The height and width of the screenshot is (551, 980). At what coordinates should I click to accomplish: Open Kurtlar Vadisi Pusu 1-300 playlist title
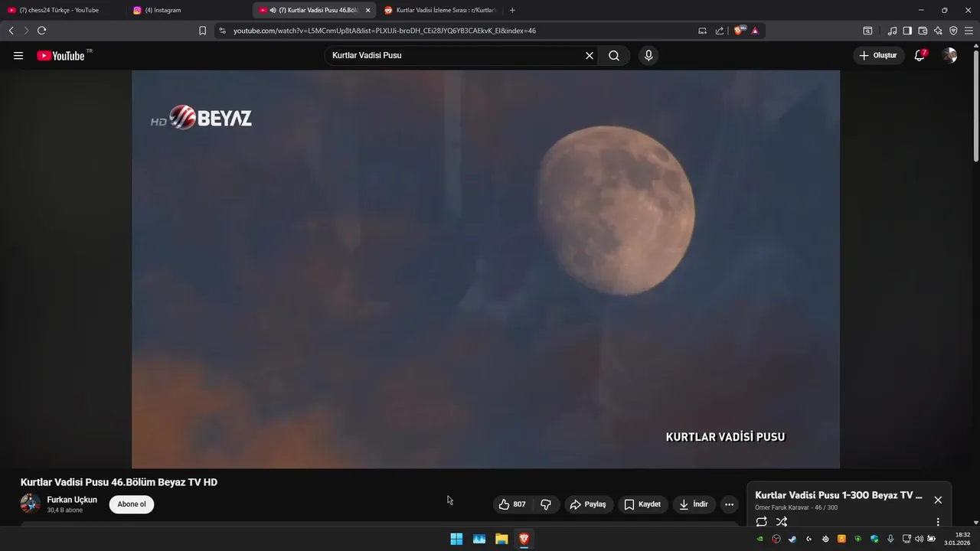coord(838,495)
